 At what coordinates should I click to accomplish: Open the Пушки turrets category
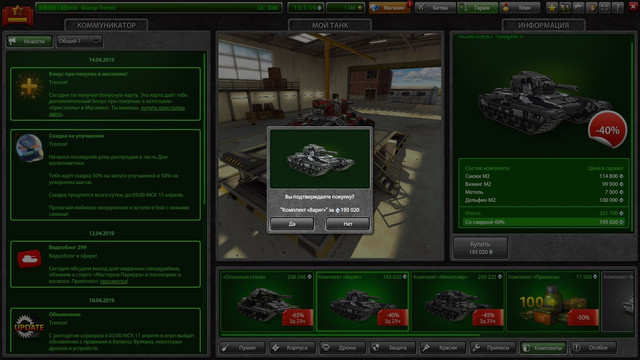pyautogui.click(x=242, y=348)
